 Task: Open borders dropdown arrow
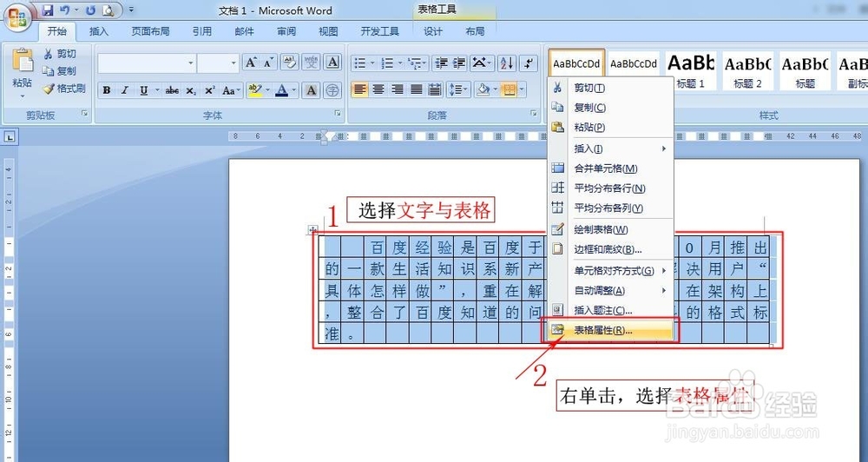[522, 89]
